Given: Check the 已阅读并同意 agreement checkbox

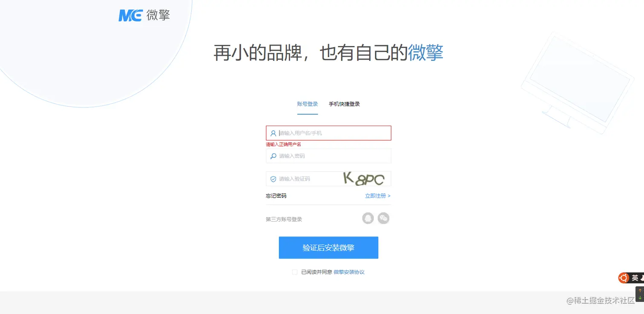Looking at the screenshot, I should pyautogui.click(x=294, y=272).
